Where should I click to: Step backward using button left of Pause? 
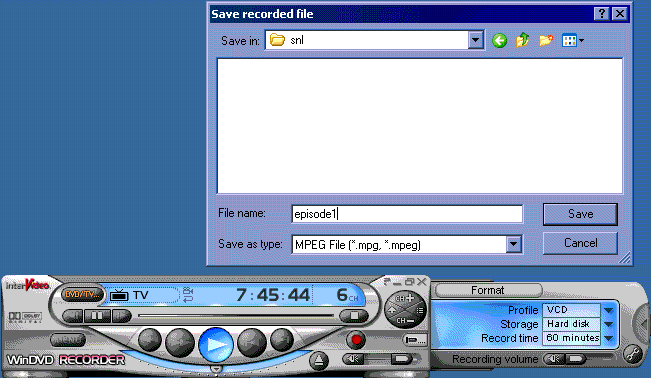coord(73,316)
